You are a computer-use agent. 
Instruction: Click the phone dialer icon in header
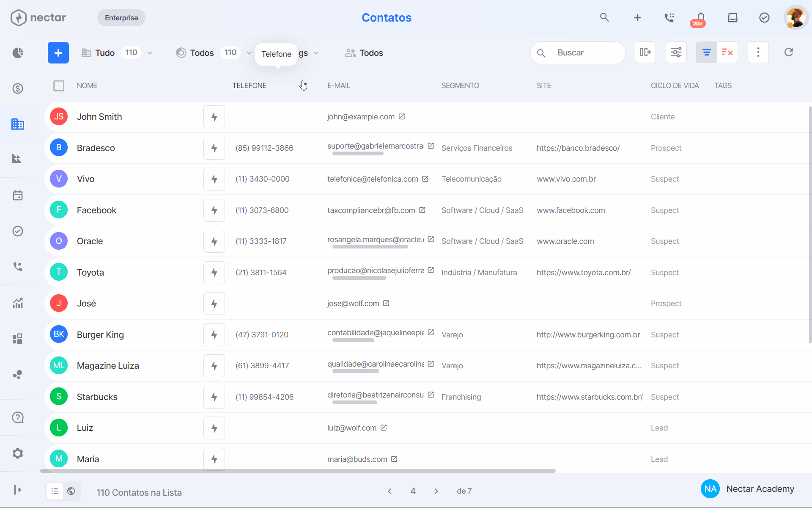[669, 18]
